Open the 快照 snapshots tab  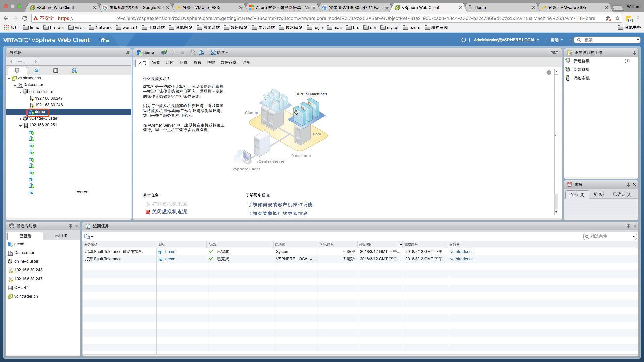[x=211, y=63]
